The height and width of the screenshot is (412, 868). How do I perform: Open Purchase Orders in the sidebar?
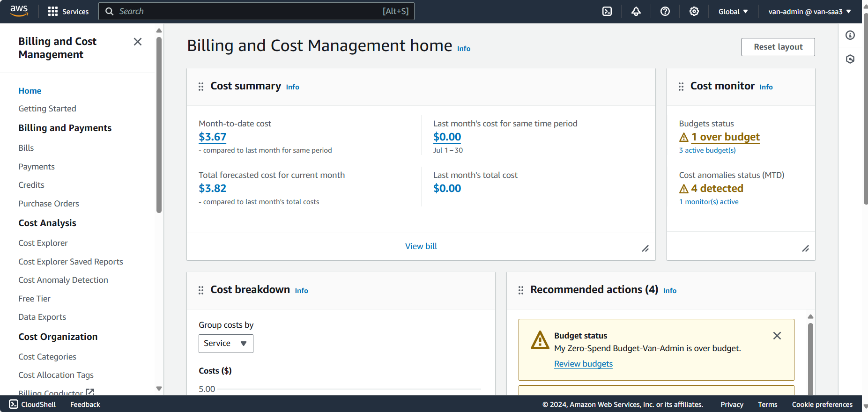tap(49, 204)
